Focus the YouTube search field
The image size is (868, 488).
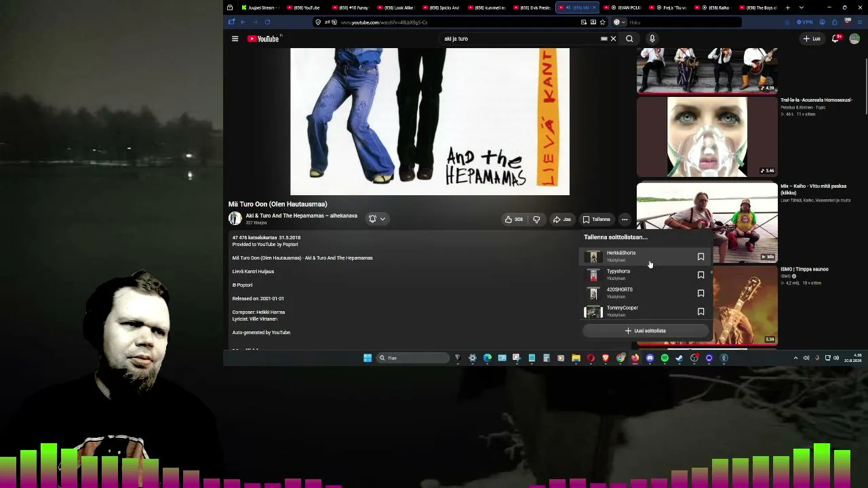click(x=521, y=39)
